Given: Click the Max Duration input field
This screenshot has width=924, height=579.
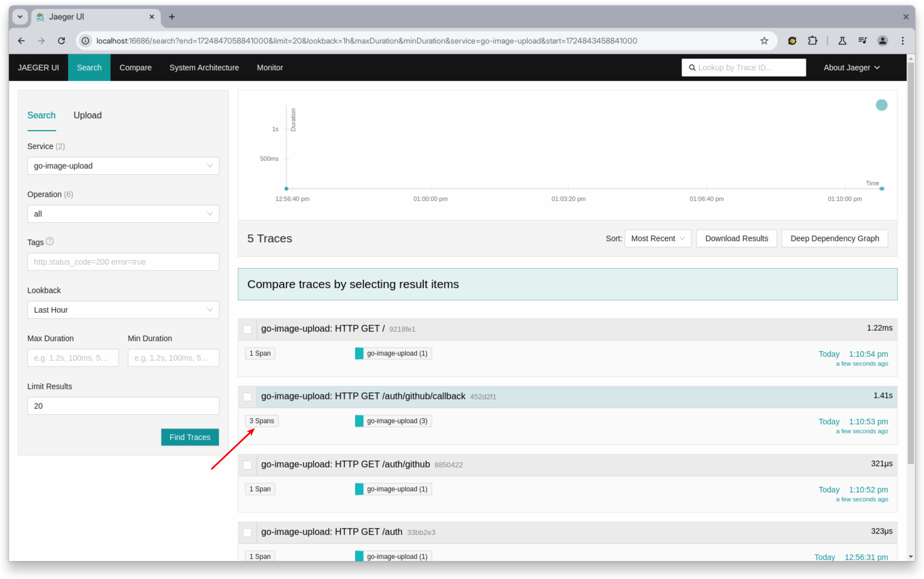Looking at the screenshot, I should coord(73,358).
